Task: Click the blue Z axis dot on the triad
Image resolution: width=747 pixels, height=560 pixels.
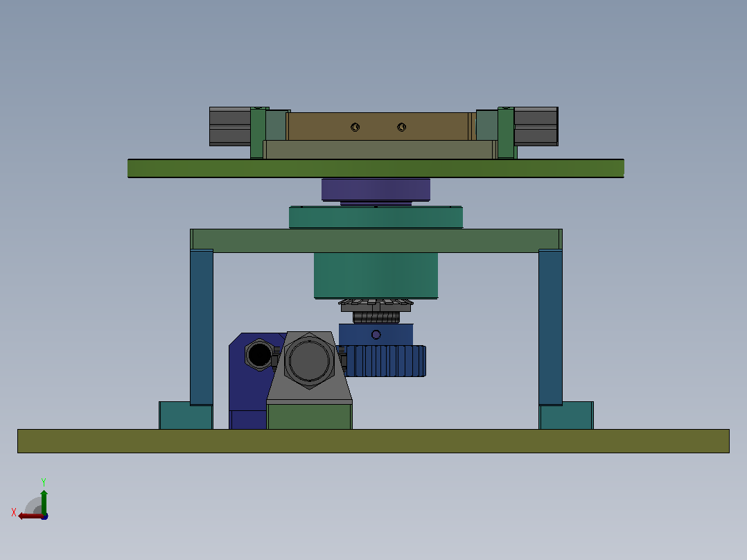Action: (x=44, y=516)
